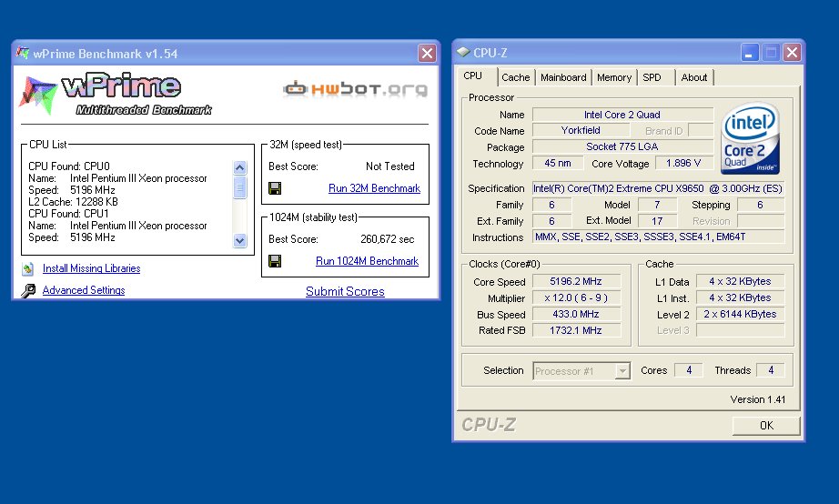Select the CPU tab in CPU-Z
The height and width of the screenshot is (504, 839).
(x=473, y=76)
